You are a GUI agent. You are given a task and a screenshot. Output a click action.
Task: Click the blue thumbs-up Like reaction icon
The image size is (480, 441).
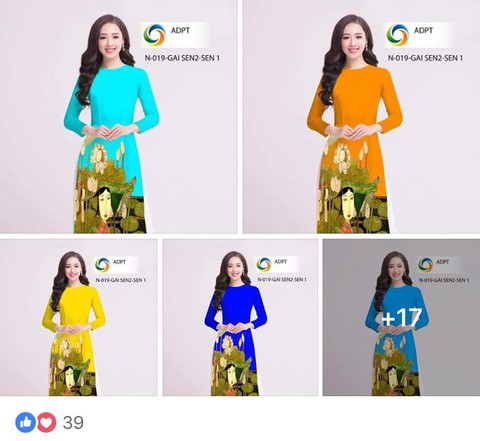[x=25, y=422]
